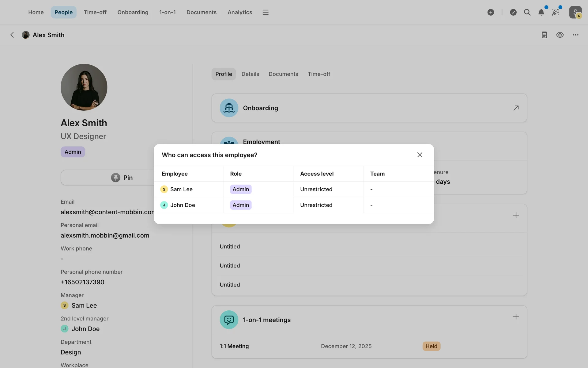The image size is (588, 368).
Task: Open manager Sam Lee's profile link
Action: tap(84, 305)
